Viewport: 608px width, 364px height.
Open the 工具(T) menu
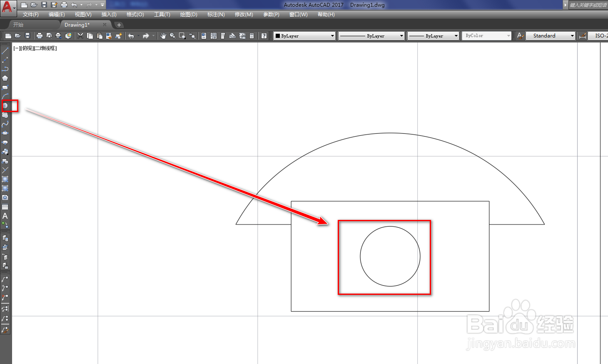(x=162, y=15)
